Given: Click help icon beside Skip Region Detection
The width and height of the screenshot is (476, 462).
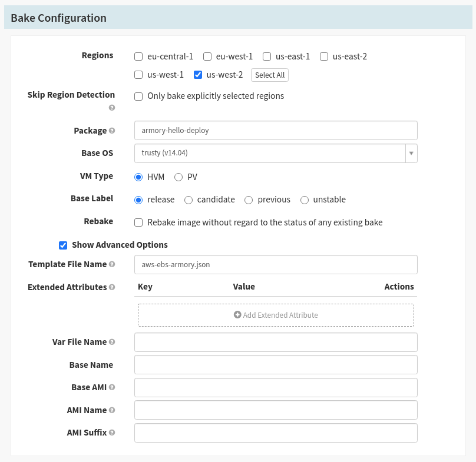Looking at the screenshot, I should [x=112, y=108].
